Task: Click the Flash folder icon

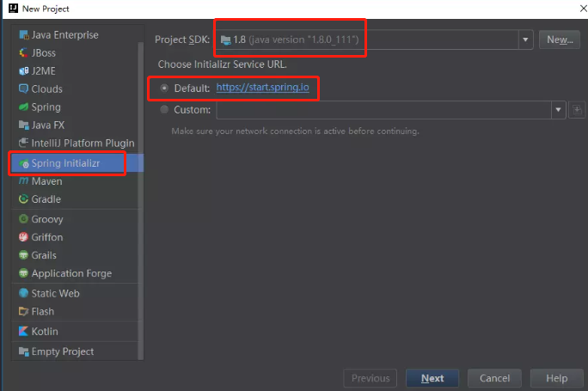Action: [23, 311]
